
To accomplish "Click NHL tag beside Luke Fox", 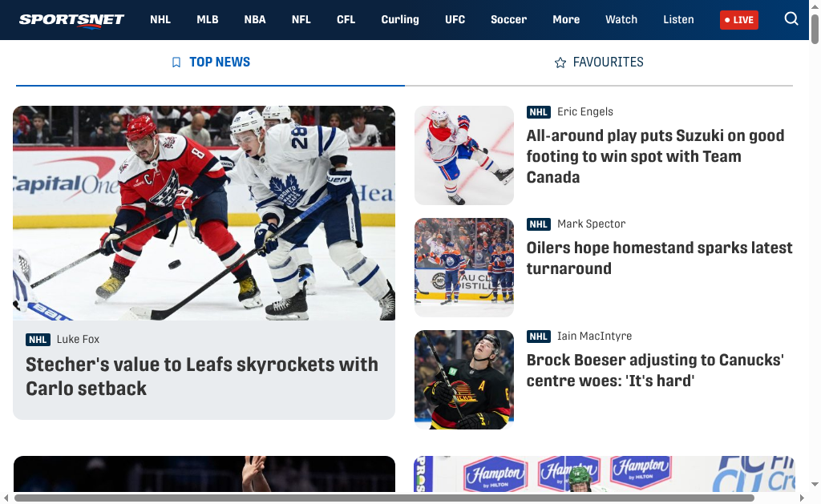I will click(x=38, y=340).
